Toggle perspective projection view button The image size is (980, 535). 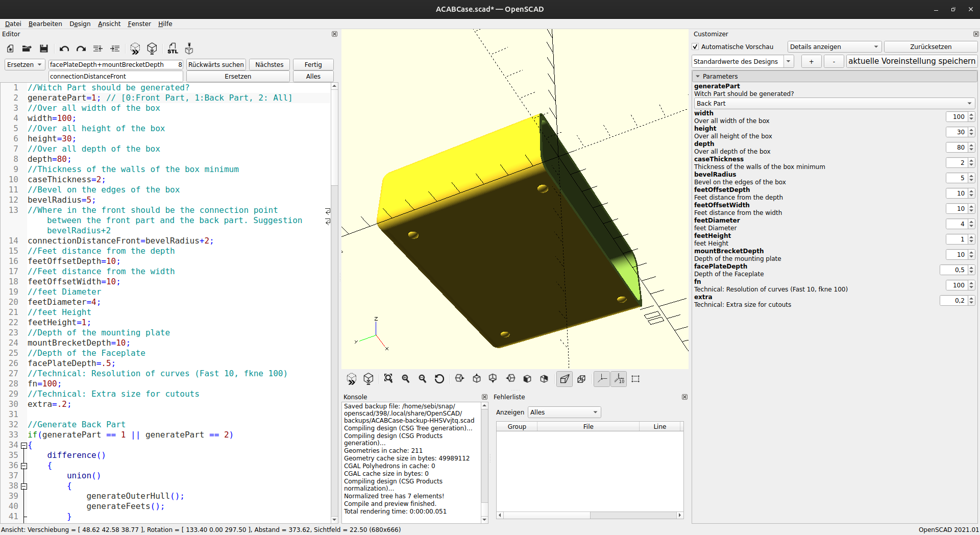564,379
